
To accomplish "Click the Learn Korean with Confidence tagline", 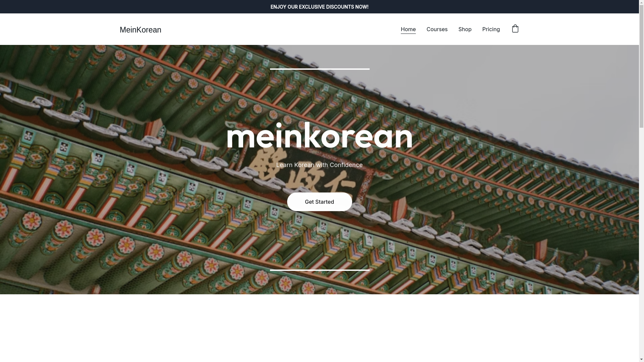I will [x=319, y=165].
